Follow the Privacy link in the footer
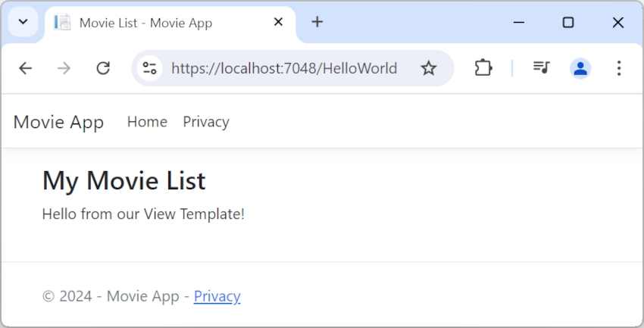 coord(217,296)
